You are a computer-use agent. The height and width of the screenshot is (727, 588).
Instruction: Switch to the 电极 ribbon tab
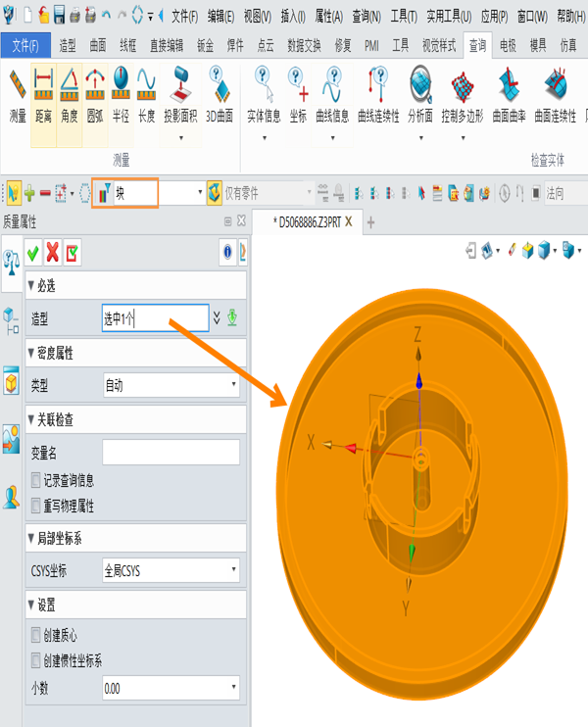(x=509, y=45)
